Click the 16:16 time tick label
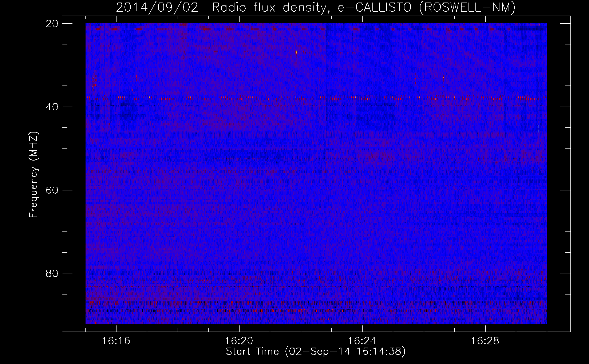Image resolution: width=589 pixels, height=364 pixels. (x=116, y=341)
